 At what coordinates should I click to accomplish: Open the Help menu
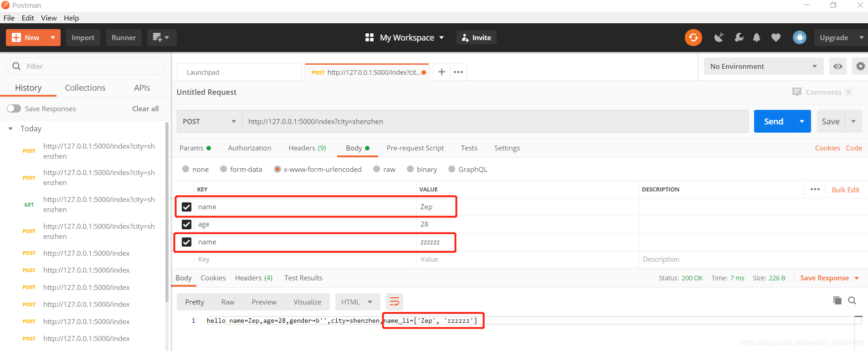pos(71,18)
